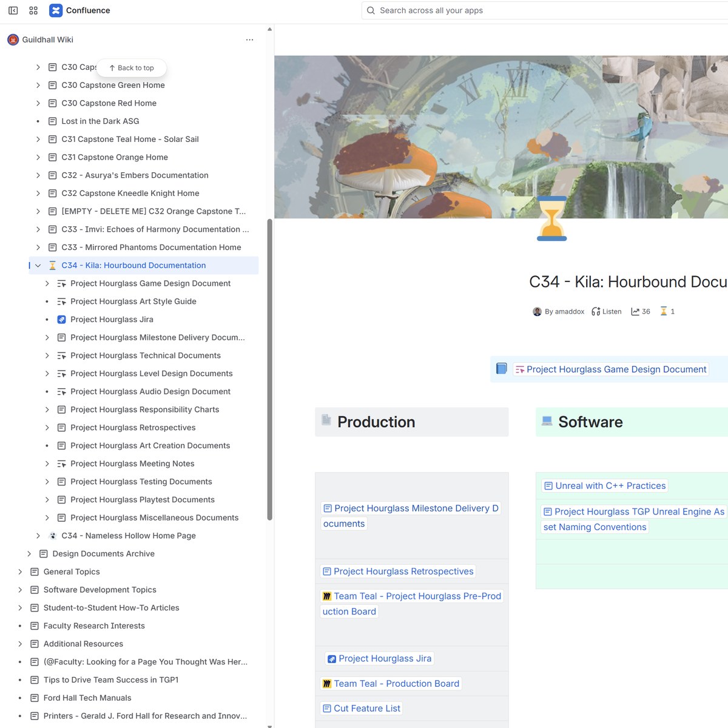
Task: Click the page icon beside Cut Feature List
Action: [327, 709]
